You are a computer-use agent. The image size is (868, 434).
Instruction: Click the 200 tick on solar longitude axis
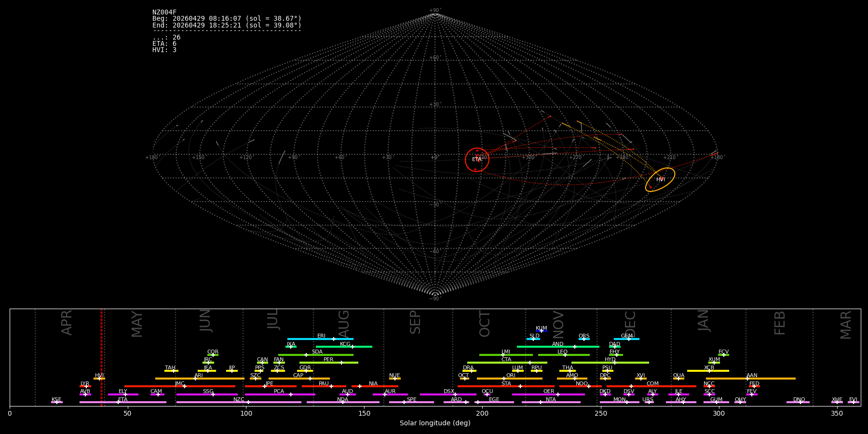[x=482, y=413]
